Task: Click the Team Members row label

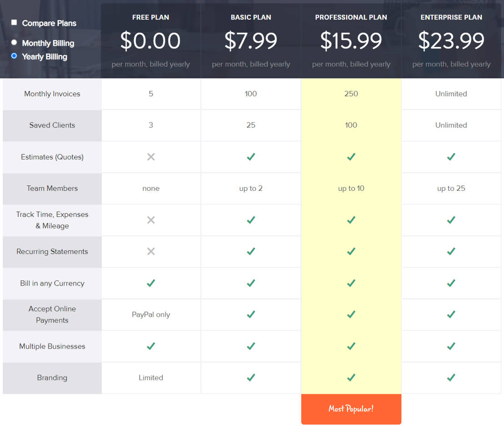Action: click(52, 189)
